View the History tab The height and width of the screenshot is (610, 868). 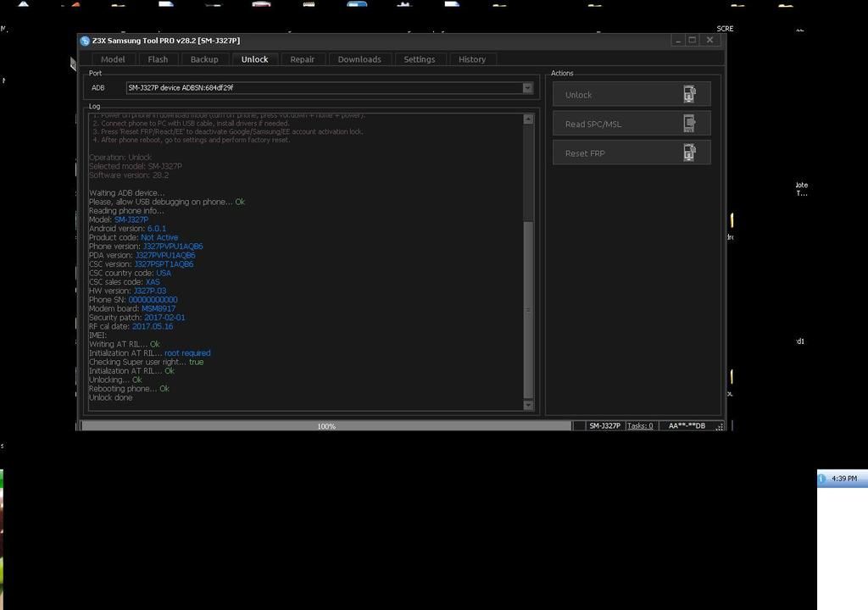(472, 59)
